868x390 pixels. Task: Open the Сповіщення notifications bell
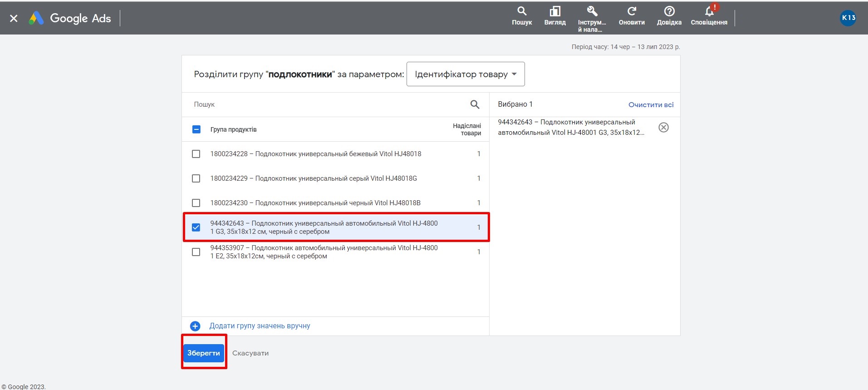click(x=709, y=15)
